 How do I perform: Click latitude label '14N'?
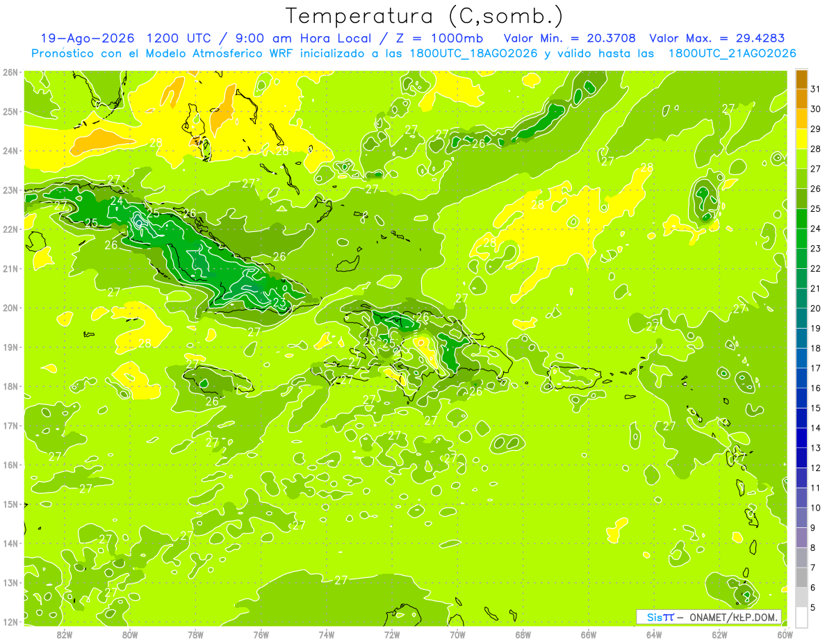click(10, 543)
